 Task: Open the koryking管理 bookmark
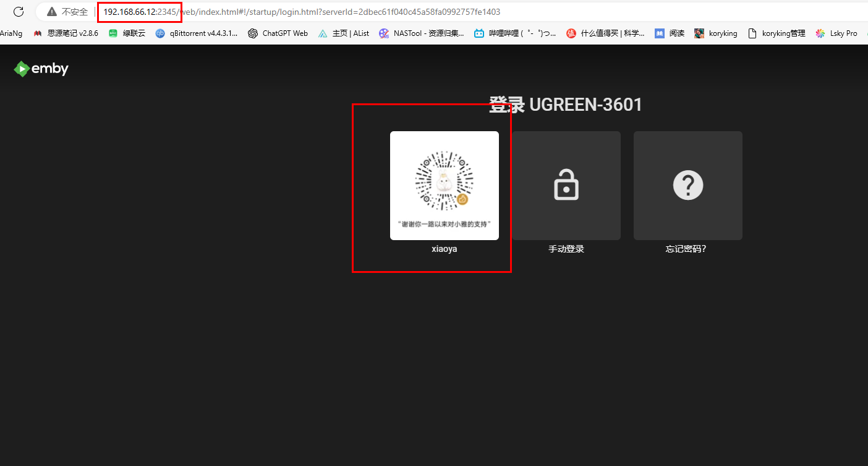(777, 33)
